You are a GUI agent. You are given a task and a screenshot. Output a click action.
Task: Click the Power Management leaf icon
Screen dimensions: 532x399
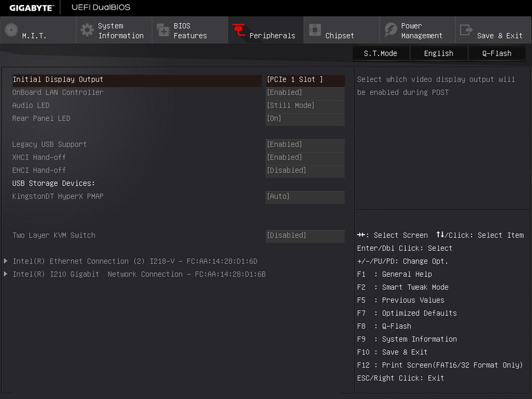[390, 30]
